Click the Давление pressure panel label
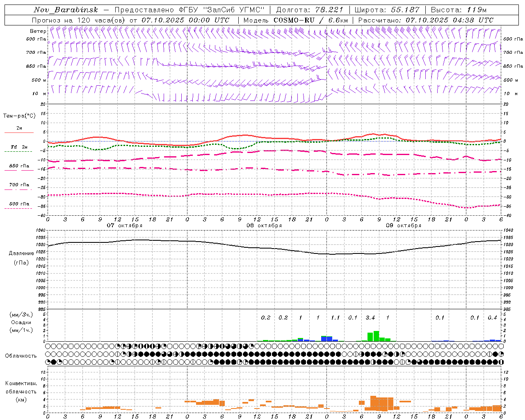Viewport: 525px width, 420px height. tap(21, 253)
